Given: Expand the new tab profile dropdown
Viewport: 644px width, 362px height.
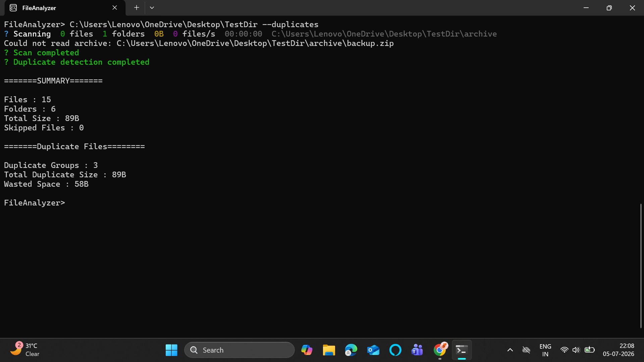Looking at the screenshot, I should (152, 8).
